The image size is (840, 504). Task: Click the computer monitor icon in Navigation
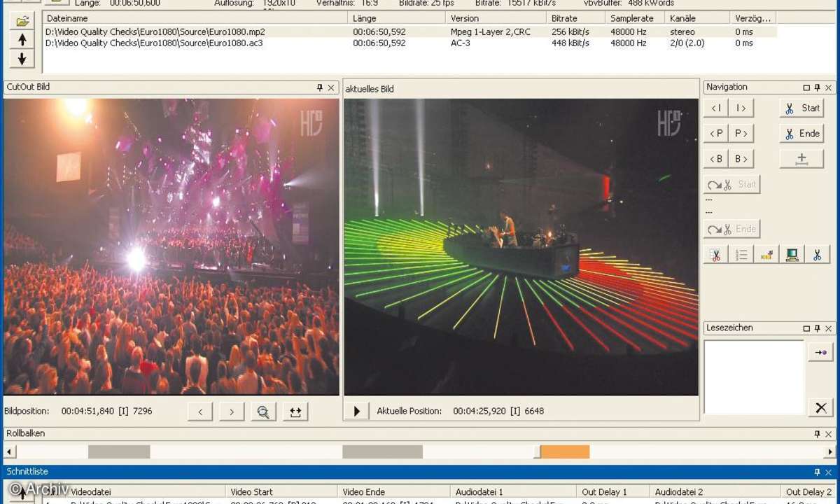(792, 254)
